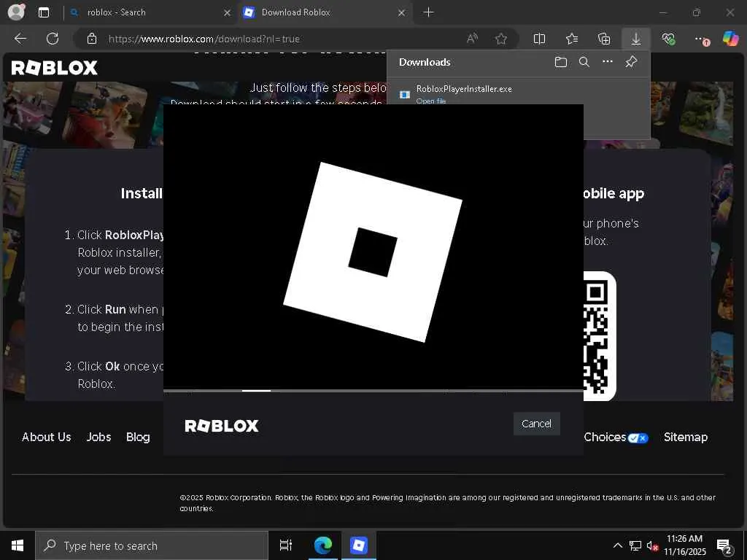747x560 pixels.
Task: Open Task View on taskbar
Action: click(x=286, y=545)
